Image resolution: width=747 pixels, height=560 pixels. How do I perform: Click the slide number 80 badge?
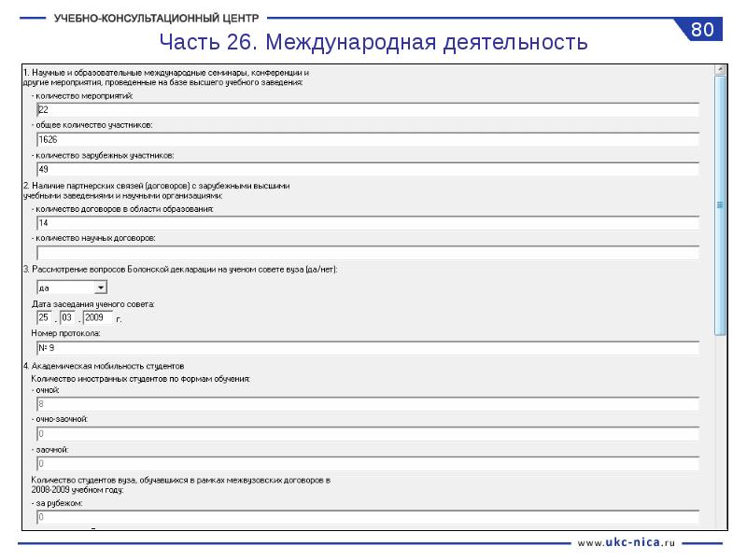pyautogui.click(x=703, y=30)
